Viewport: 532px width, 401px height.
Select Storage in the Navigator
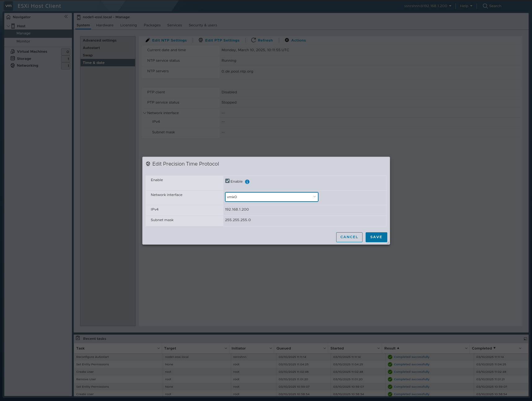[x=24, y=58]
